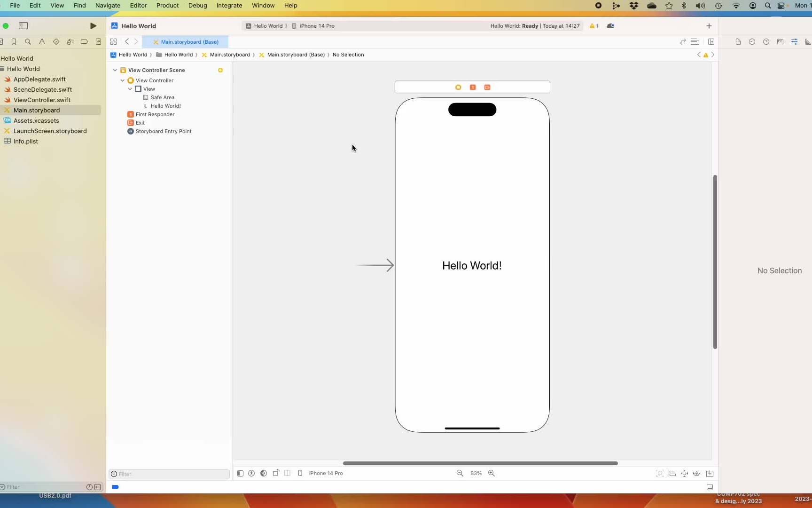Open the debug navigator spray icon

(x=70, y=42)
